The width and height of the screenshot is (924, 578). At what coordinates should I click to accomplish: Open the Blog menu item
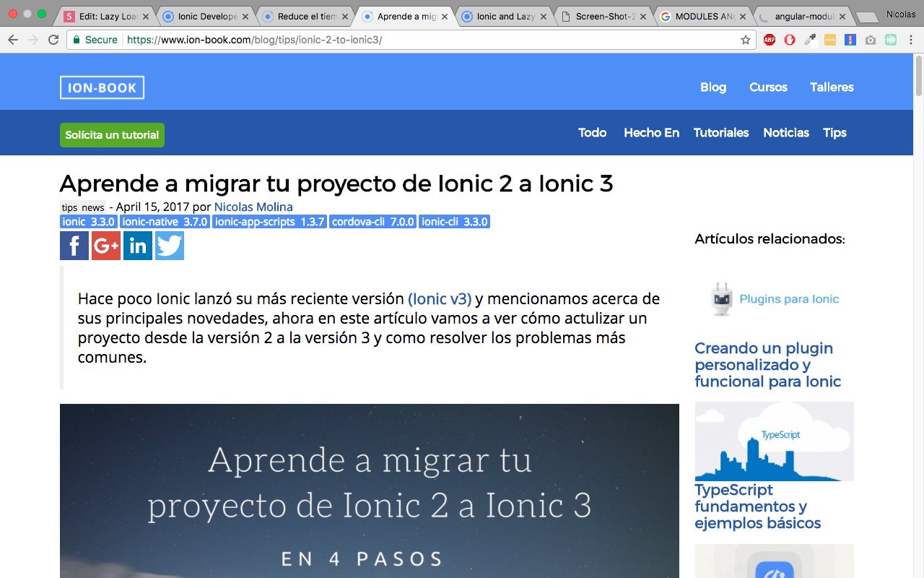coord(713,87)
